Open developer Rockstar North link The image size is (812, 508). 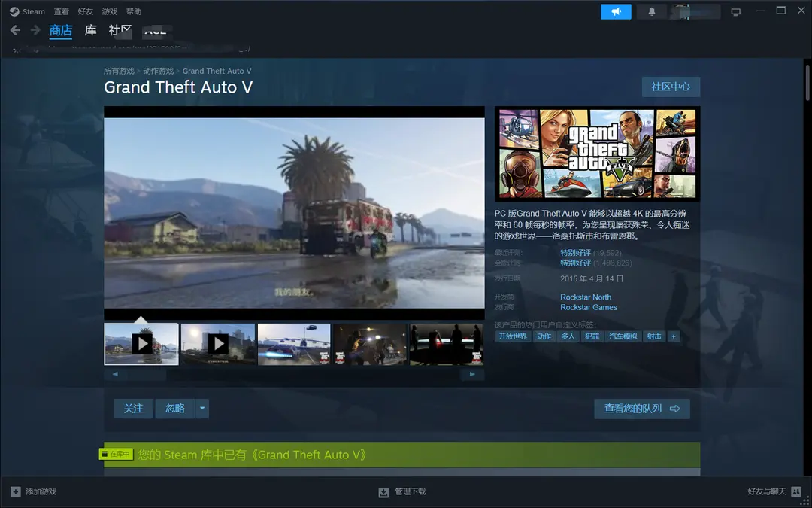586,297
